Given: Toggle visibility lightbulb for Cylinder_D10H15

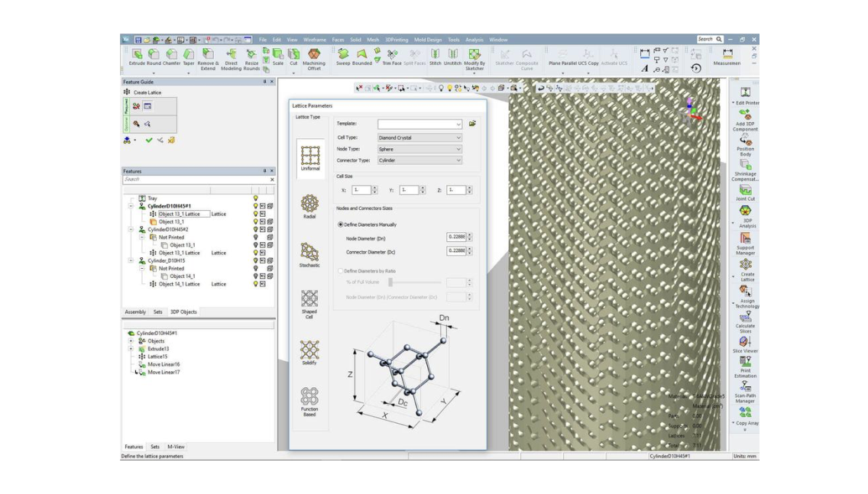Looking at the screenshot, I should pos(256,260).
